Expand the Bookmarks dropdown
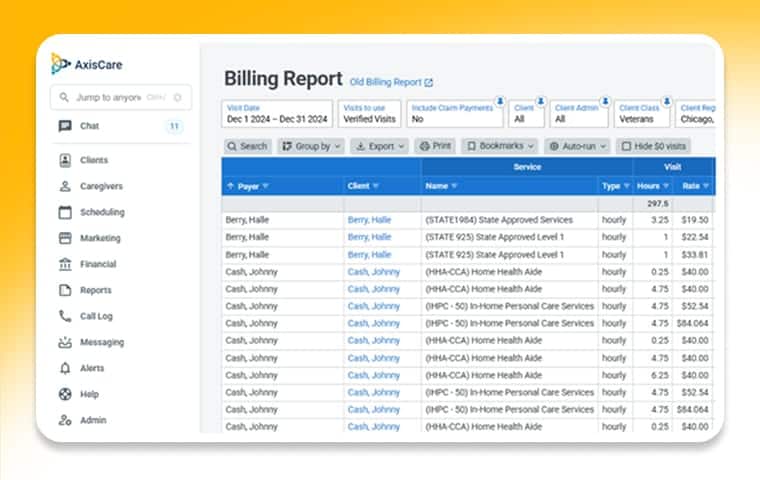This screenshot has height=480, width=760. tap(500, 146)
